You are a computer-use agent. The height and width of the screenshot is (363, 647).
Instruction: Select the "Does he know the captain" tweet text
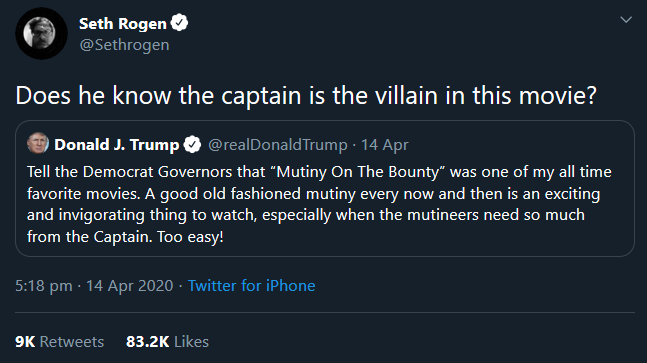(306, 95)
